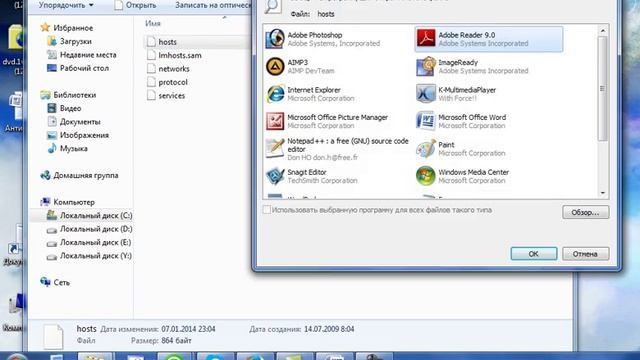Open the Музыка library

[67, 149]
